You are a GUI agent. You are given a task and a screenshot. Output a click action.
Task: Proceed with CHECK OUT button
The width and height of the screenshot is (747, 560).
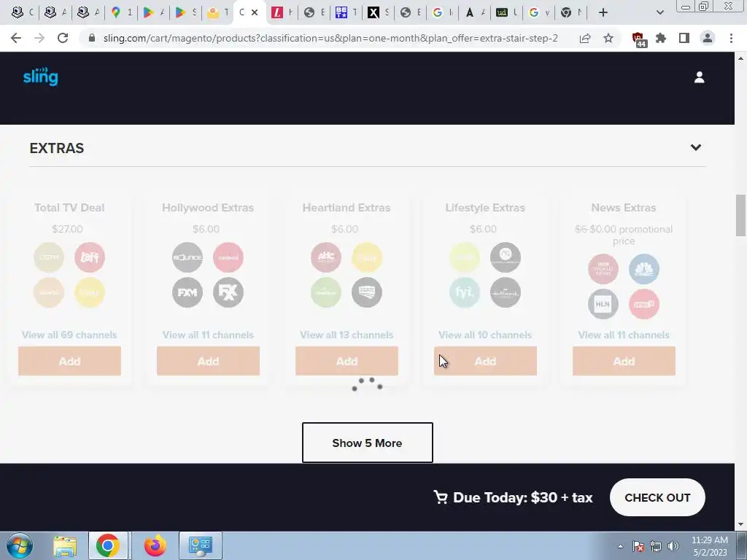[x=657, y=497]
